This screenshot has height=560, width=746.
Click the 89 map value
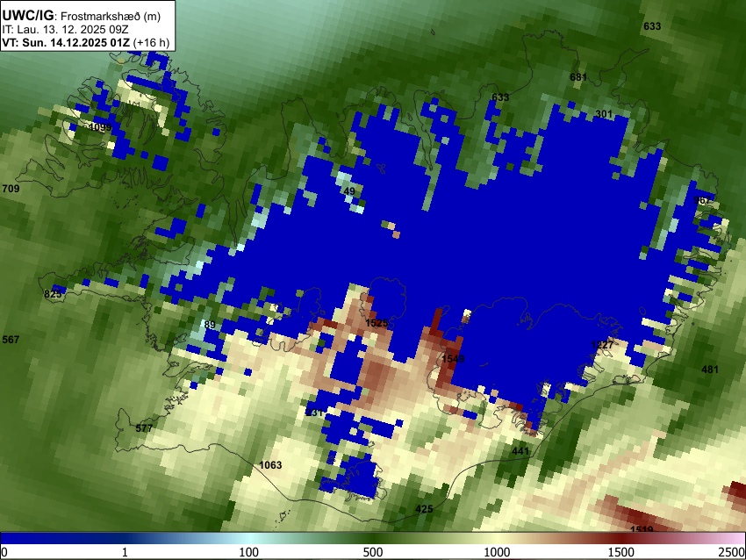pyautogui.click(x=210, y=325)
